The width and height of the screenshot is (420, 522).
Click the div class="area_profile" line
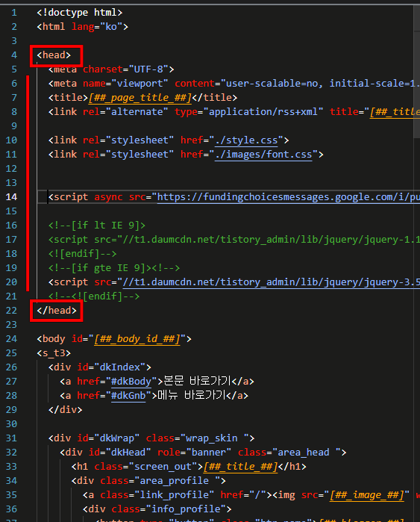148,481
